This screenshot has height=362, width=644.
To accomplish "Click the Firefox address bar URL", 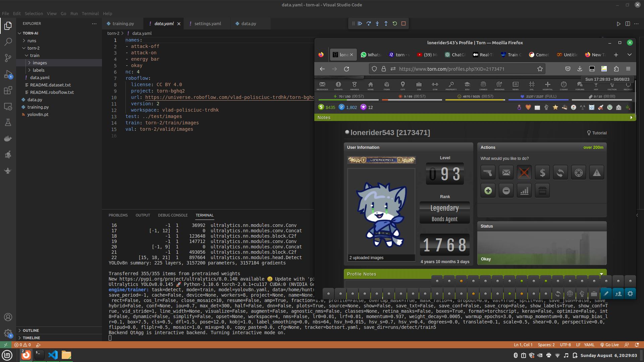I will point(452,69).
